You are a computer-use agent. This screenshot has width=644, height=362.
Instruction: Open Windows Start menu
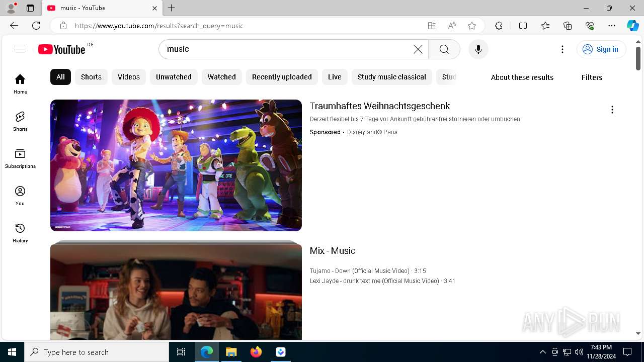(x=12, y=352)
